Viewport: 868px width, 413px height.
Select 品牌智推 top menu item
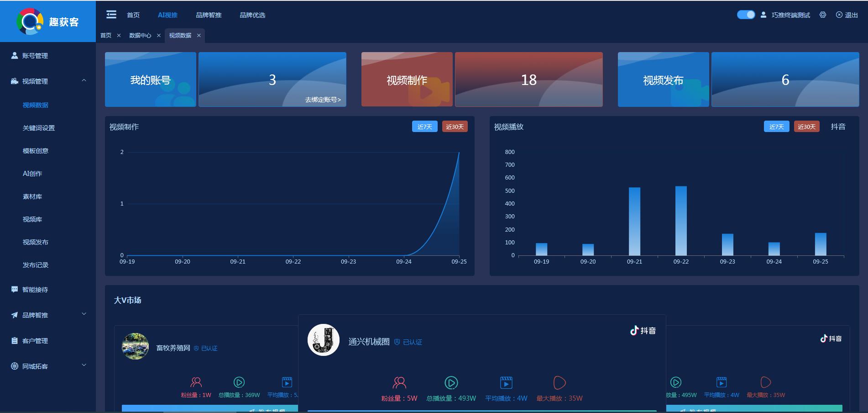pos(209,15)
